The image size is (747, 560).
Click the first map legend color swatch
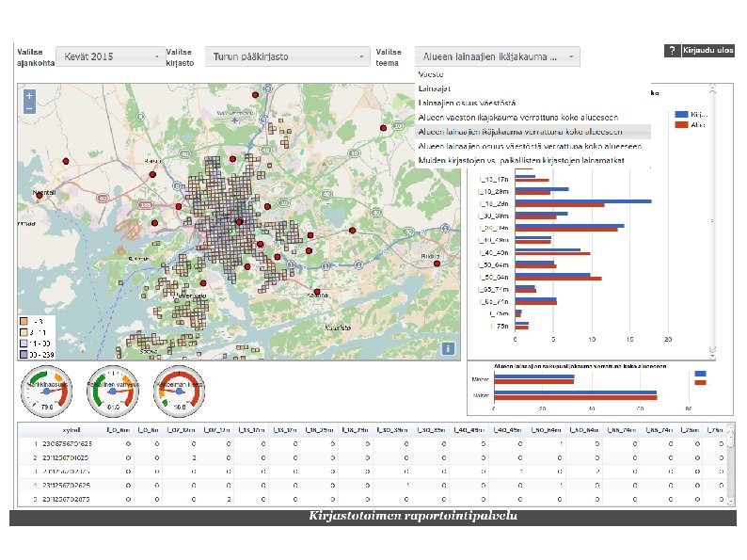click(24, 321)
